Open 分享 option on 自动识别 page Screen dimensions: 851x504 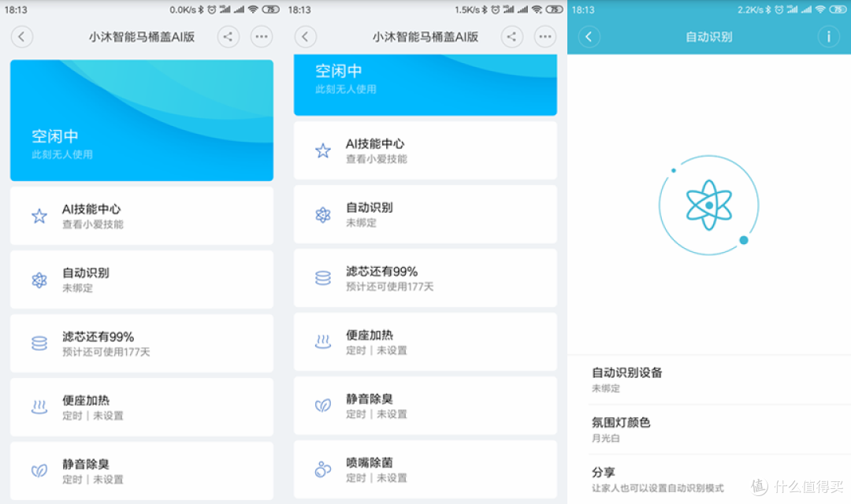pos(709,480)
